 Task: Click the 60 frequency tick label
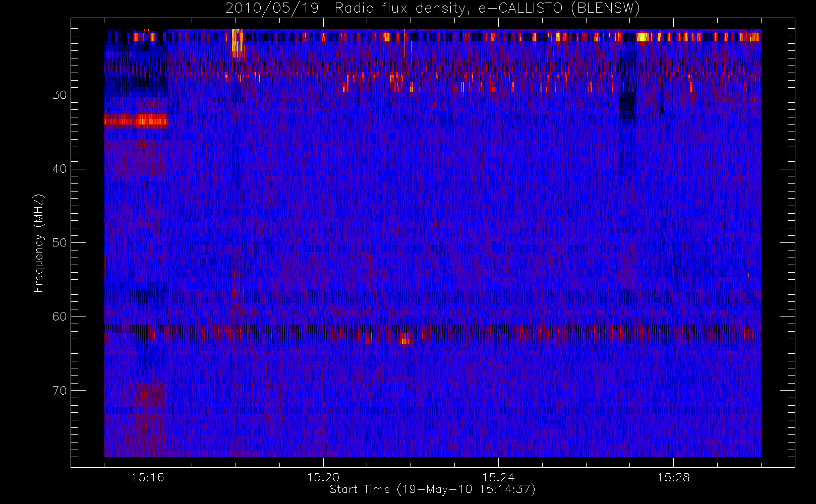(x=60, y=317)
